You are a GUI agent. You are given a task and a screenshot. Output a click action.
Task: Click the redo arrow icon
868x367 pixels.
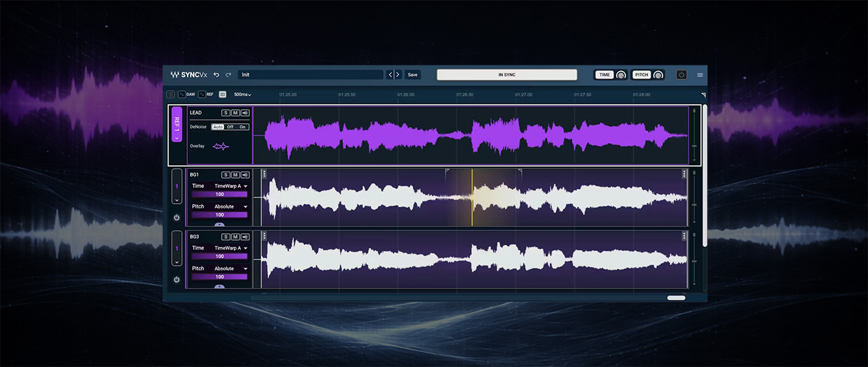[228, 75]
